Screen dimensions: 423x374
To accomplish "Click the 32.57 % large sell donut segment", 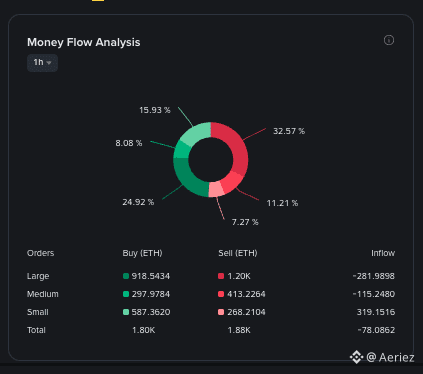I will tap(238, 148).
